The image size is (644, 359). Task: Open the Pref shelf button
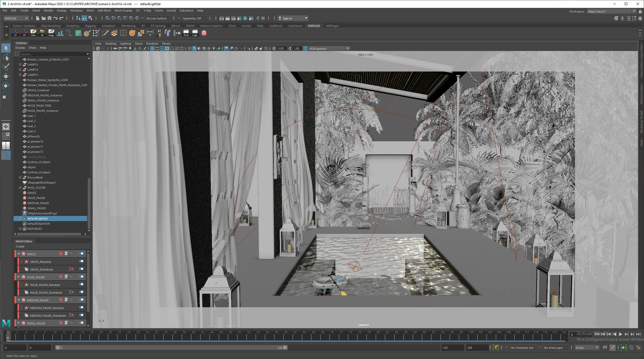pos(186,33)
